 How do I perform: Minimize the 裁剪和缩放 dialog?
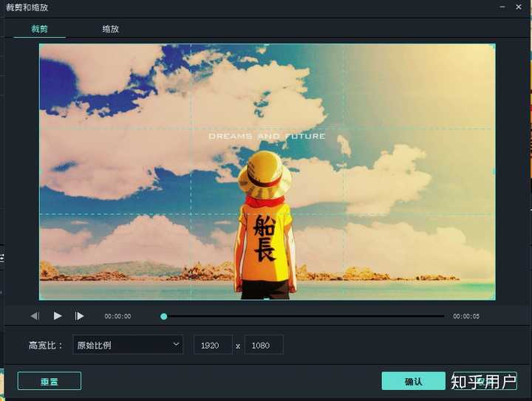(502, 7)
